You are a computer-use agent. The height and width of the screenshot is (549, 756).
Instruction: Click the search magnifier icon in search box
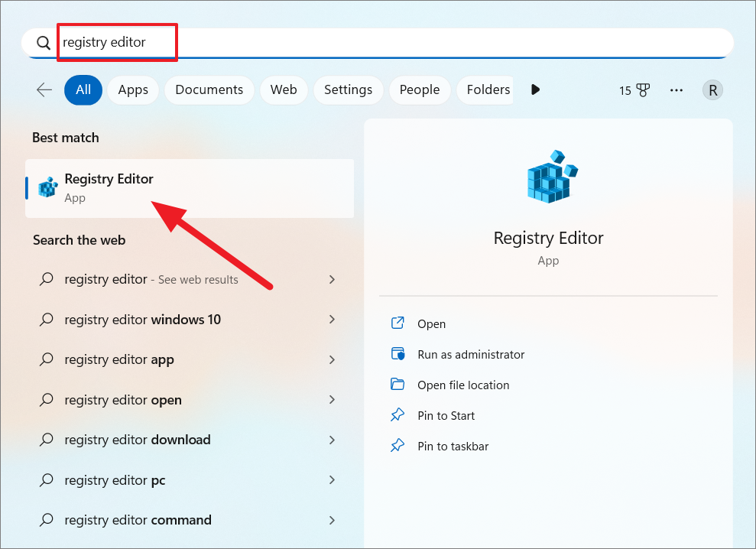point(44,43)
